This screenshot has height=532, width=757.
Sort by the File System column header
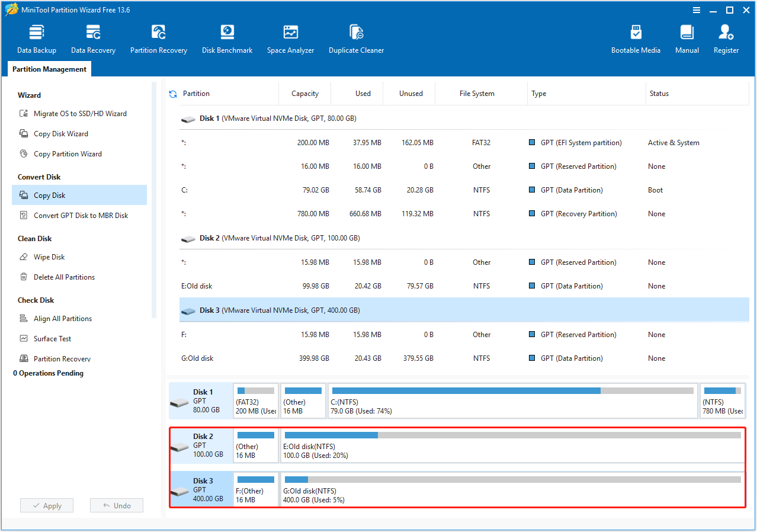pos(481,94)
